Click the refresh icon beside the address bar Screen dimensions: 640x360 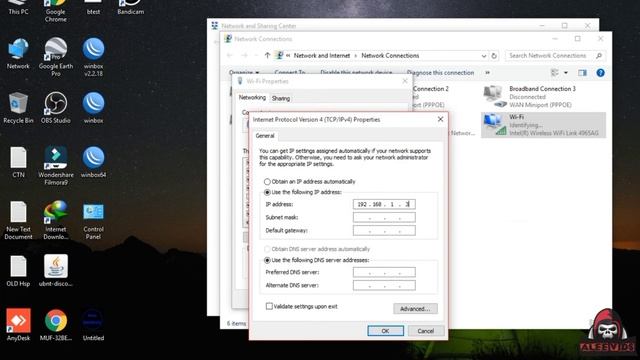[x=494, y=56]
